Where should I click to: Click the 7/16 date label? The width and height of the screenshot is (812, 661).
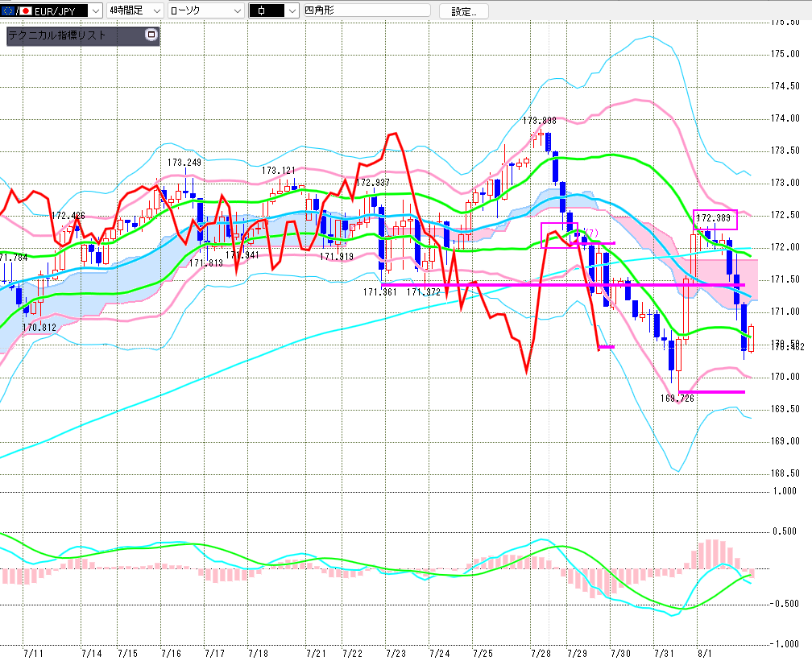pos(172,653)
